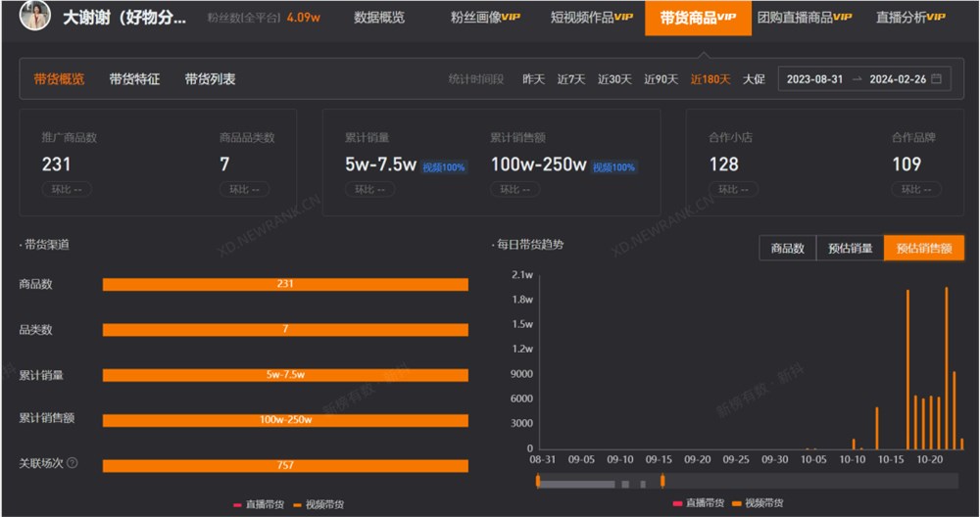Click the help icon beside 关联场次
The width and height of the screenshot is (980, 517).
coord(73,463)
